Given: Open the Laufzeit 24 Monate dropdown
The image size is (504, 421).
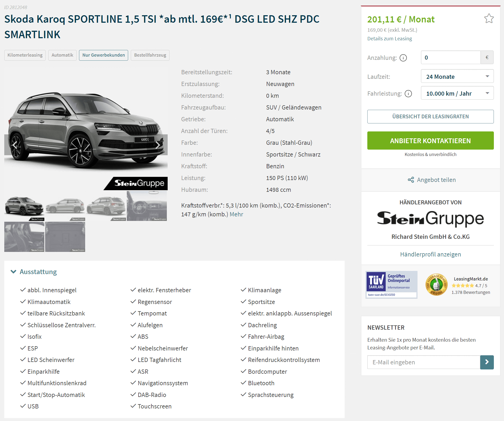Looking at the screenshot, I should [x=457, y=76].
